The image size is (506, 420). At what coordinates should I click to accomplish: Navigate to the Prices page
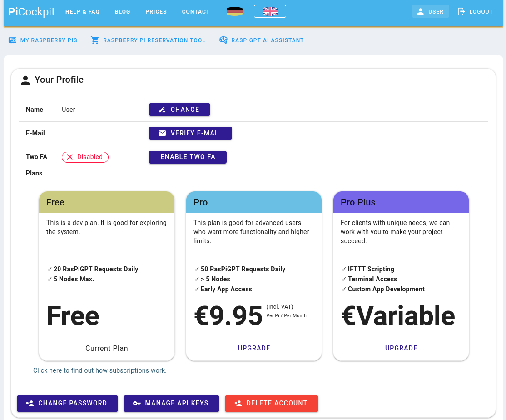(x=156, y=11)
